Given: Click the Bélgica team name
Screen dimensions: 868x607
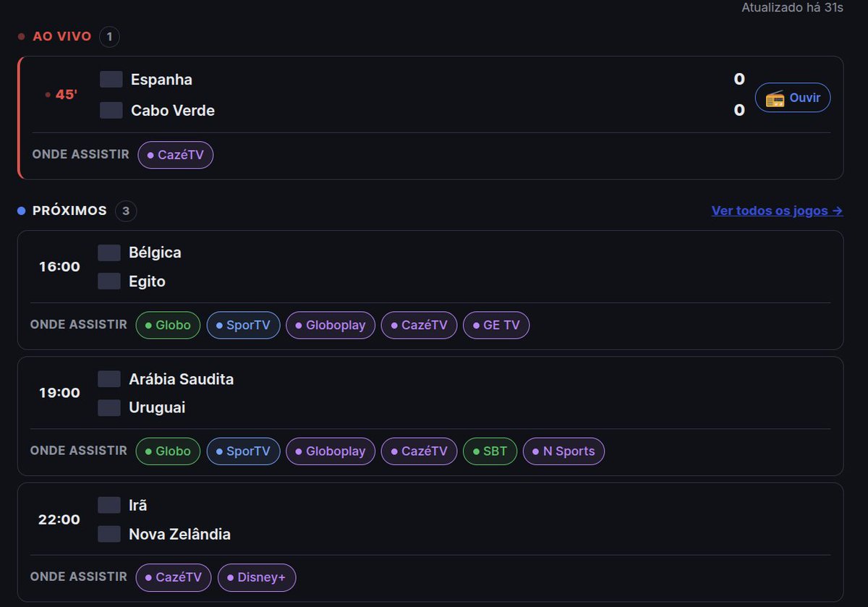Looking at the screenshot, I should coord(155,252).
